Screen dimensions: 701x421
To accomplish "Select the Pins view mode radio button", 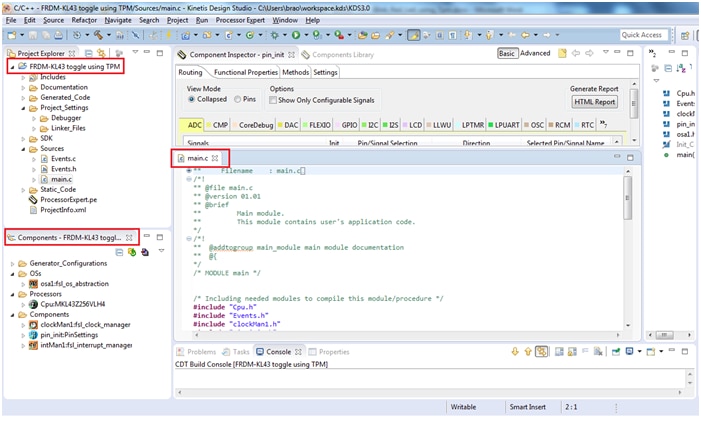I will 238,100.
